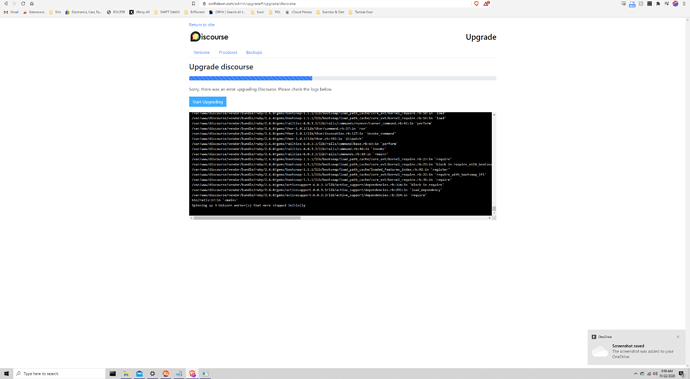Switch to the Versions tab
The height and width of the screenshot is (379, 690).
click(202, 52)
